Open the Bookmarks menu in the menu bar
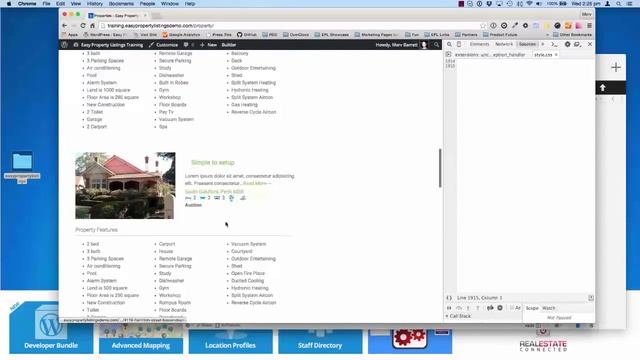This screenshot has width=640, height=360. 121,4
